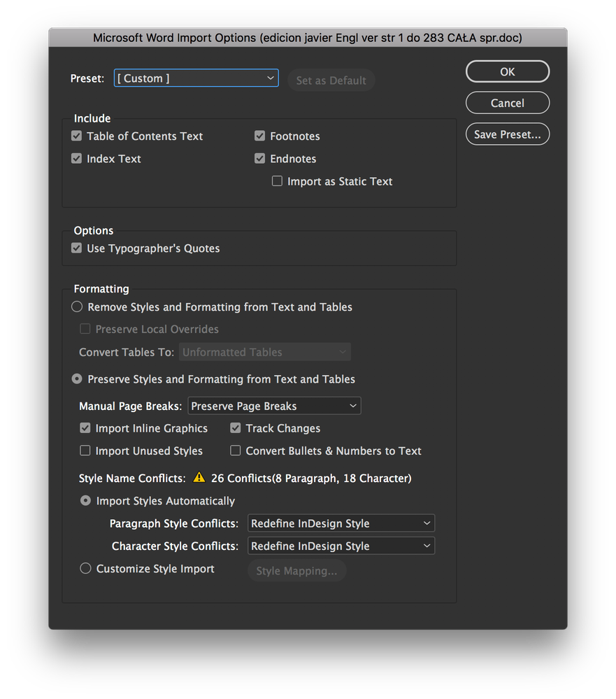Disable Footnotes import
Image resolution: width=616 pixels, height=699 pixels.
[260, 136]
